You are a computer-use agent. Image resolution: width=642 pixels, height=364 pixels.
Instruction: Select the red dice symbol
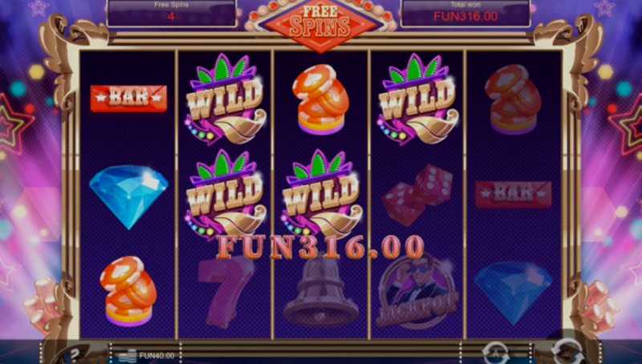(x=416, y=195)
